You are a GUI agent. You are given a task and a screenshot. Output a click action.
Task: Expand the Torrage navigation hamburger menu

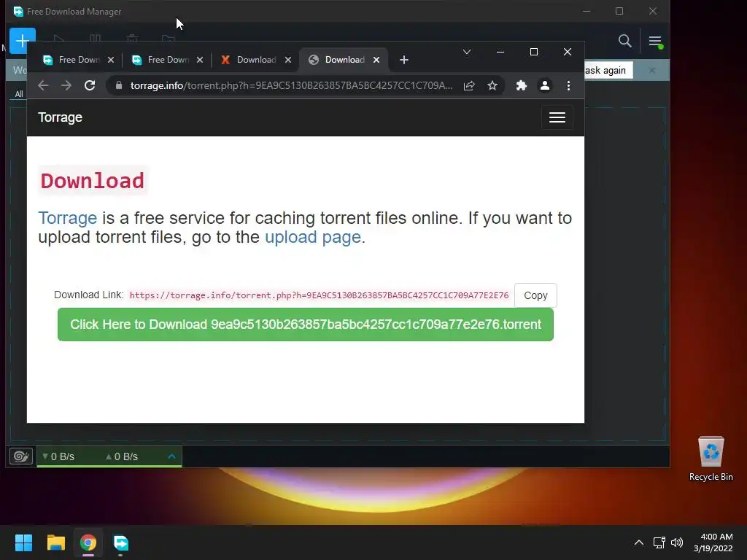(557, 117)
